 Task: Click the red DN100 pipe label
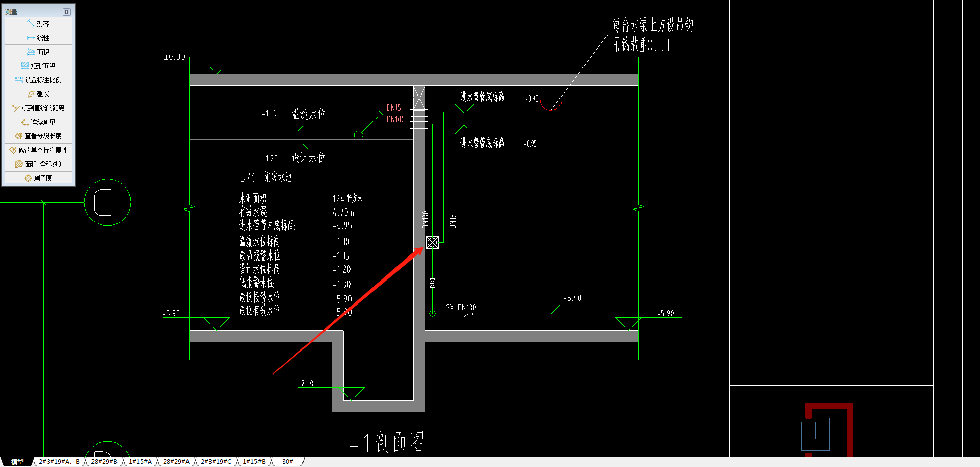click(395, 119)
